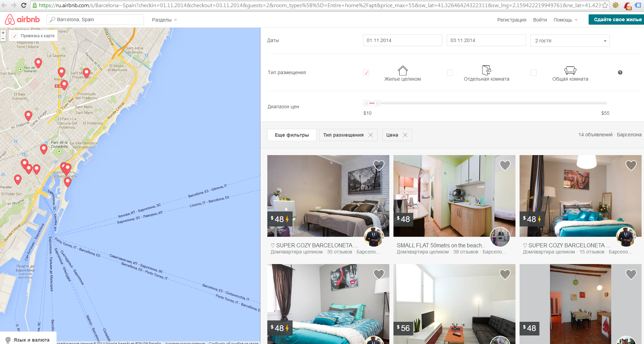
Task: Open the 'SUPER COZY BARCELONETA' listing with 35 reviews
Action: (x=314, y=245)
